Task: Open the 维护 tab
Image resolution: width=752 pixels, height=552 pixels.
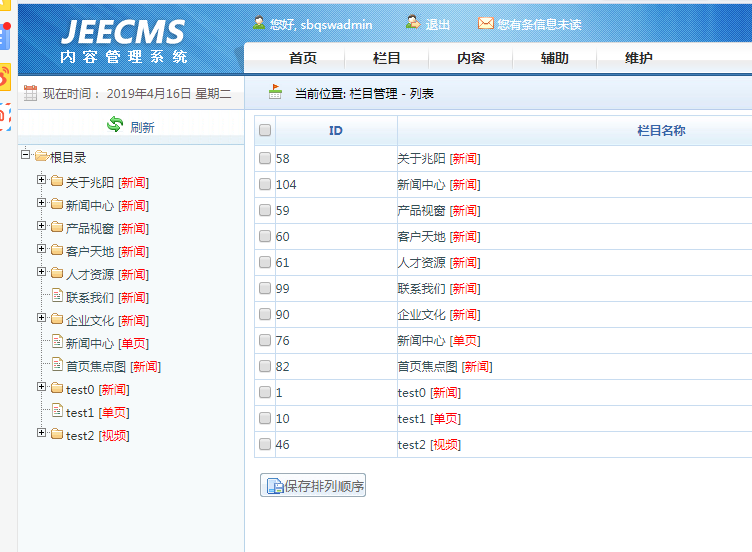Action: [638, 58]
